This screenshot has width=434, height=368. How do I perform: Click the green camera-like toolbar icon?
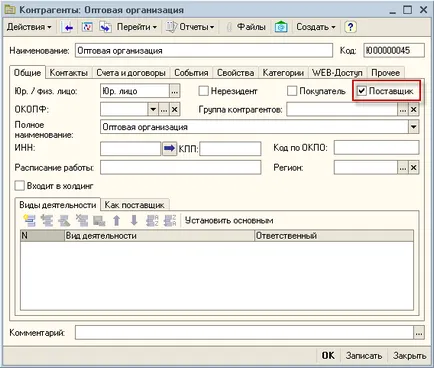(x=281, y=27)
